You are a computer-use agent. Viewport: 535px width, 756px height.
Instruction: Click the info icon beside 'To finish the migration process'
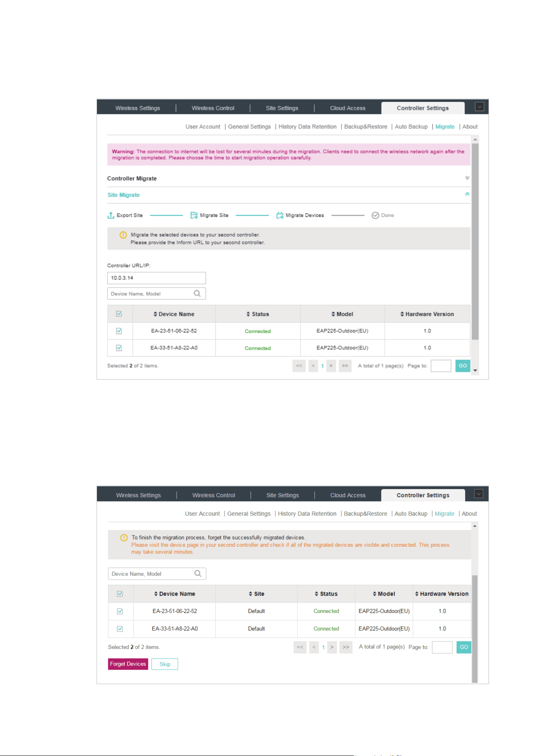click(x=124, y=538)
